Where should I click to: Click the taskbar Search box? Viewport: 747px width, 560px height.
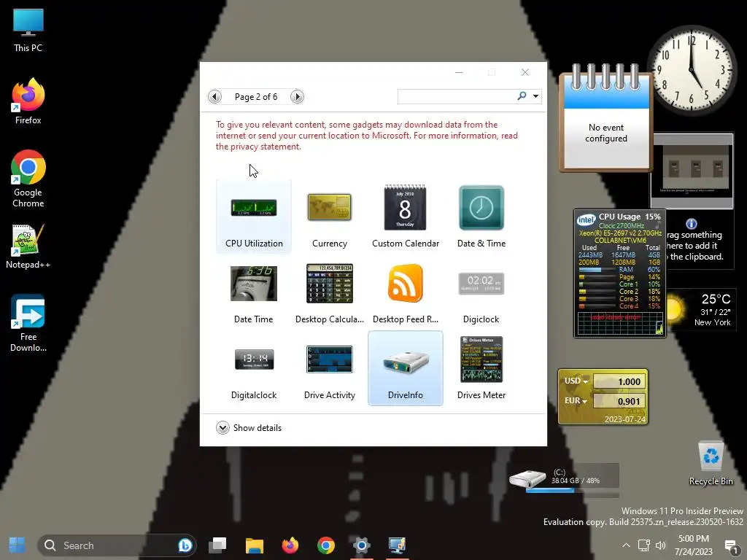point(116,545)
